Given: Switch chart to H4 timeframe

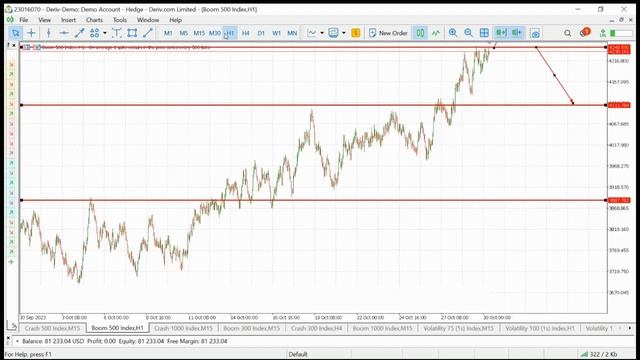Looking at the screenshot, I should coord(245,33).
